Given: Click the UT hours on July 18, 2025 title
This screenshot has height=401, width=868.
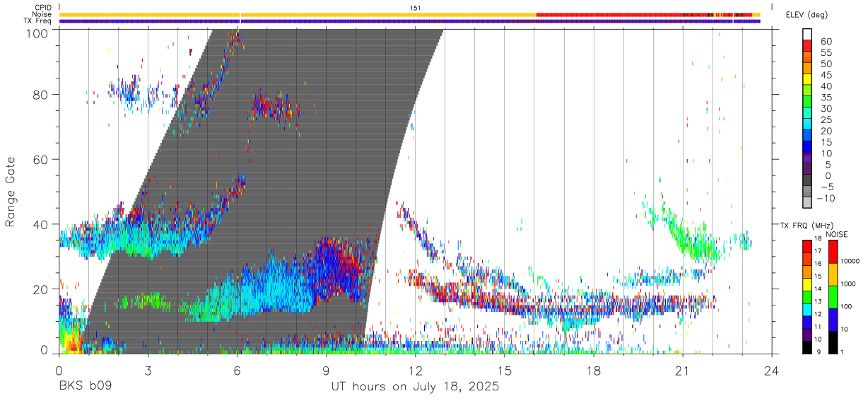Looking at the screenshot, I should (415, 387).
